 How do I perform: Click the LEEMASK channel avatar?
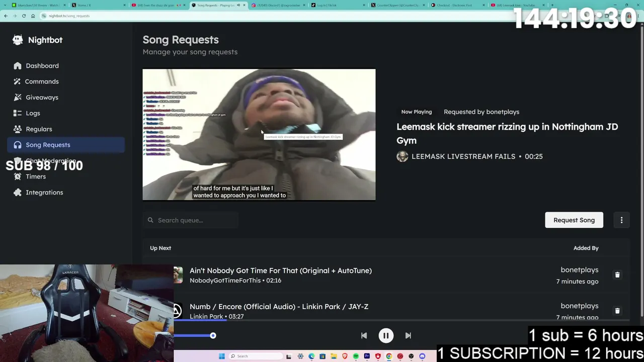pos(403,156)
